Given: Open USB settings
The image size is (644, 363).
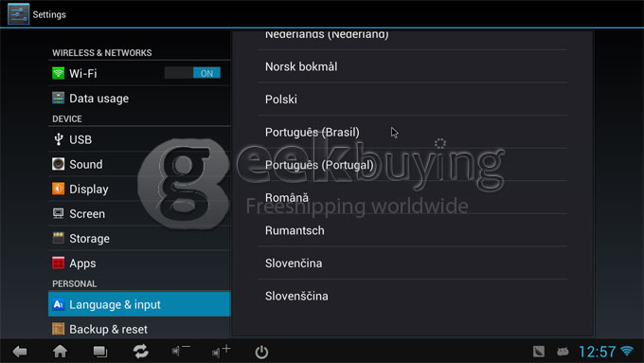Looking at the screenshot, I should 139,139.
